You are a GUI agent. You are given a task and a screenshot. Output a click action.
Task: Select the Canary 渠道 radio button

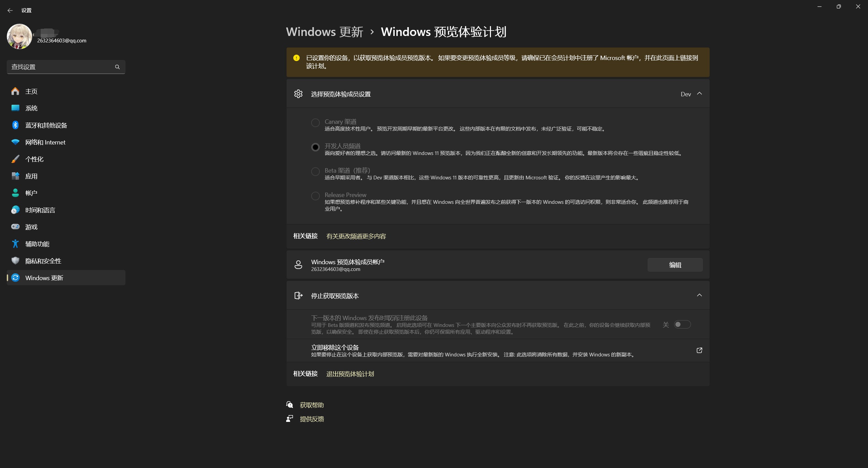[x=315, y=123]
